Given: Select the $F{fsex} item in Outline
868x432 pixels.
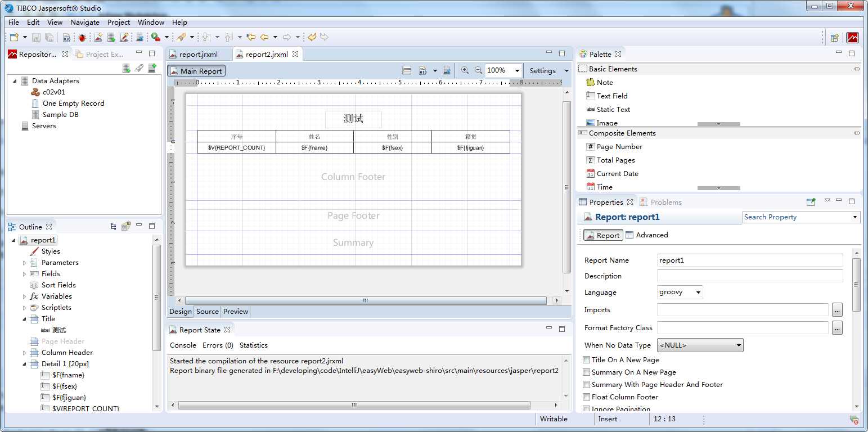Looking at the screenshot, I should click(59, 386).
